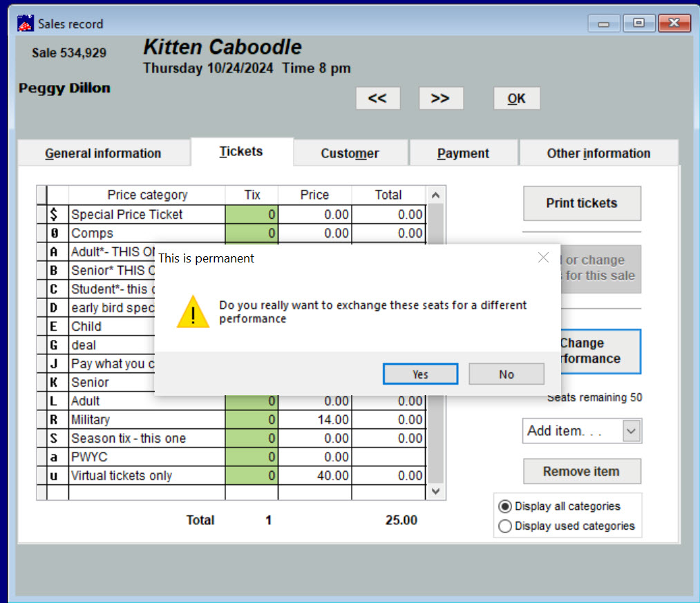Image resolution: width=700 pixels, height=603 pixels.
Task: Open the Add item dropdown
Action: click(632, 431)
